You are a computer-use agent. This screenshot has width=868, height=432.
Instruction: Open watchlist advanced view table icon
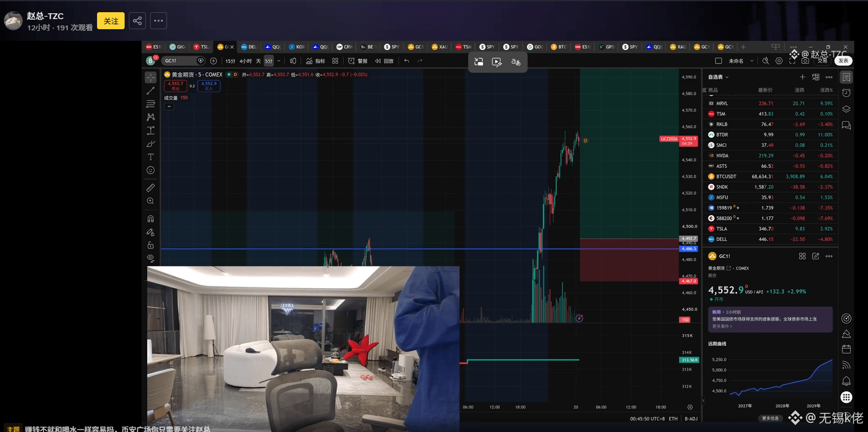coord(816,77)
